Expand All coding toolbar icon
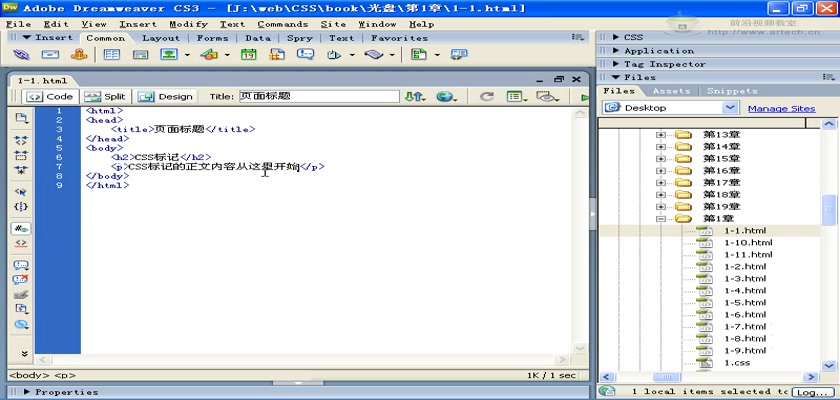840x400 pixels. click(x=21, y=170)
